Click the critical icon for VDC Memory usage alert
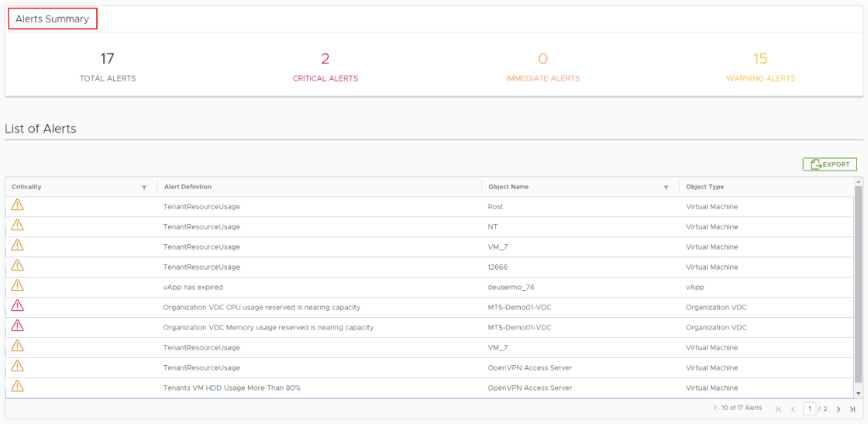868x424 pixels. (17, 326)
